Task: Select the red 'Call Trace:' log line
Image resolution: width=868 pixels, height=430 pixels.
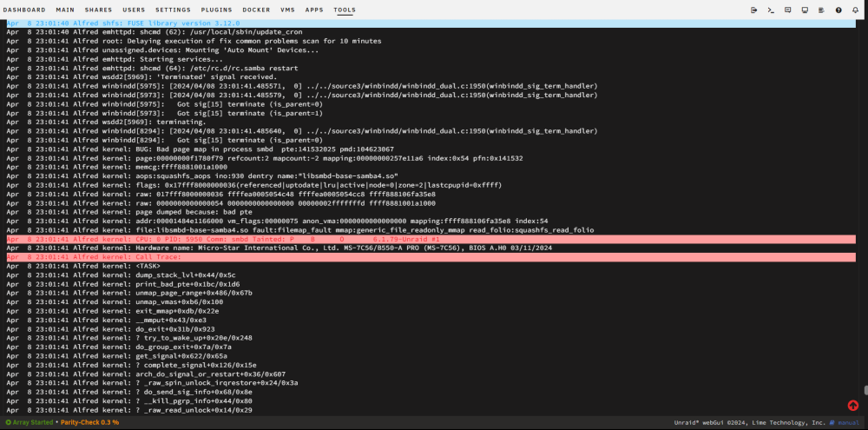Action: point(431,257)
